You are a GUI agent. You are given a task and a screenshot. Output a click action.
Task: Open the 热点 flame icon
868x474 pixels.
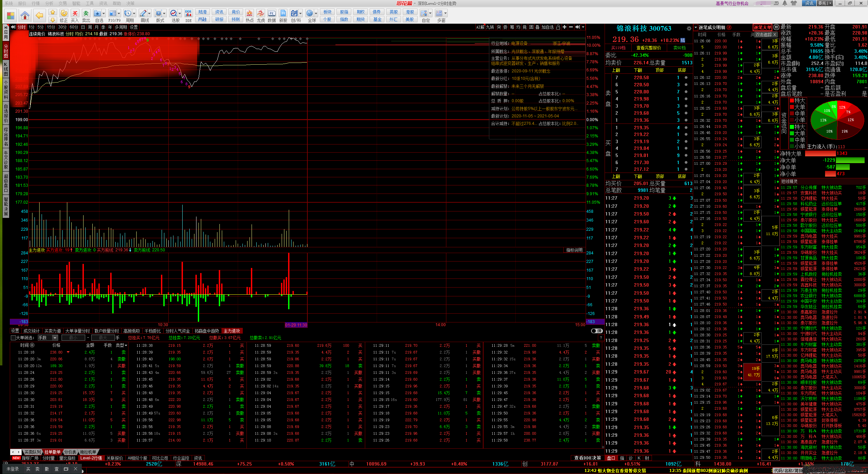pos(250,13)
